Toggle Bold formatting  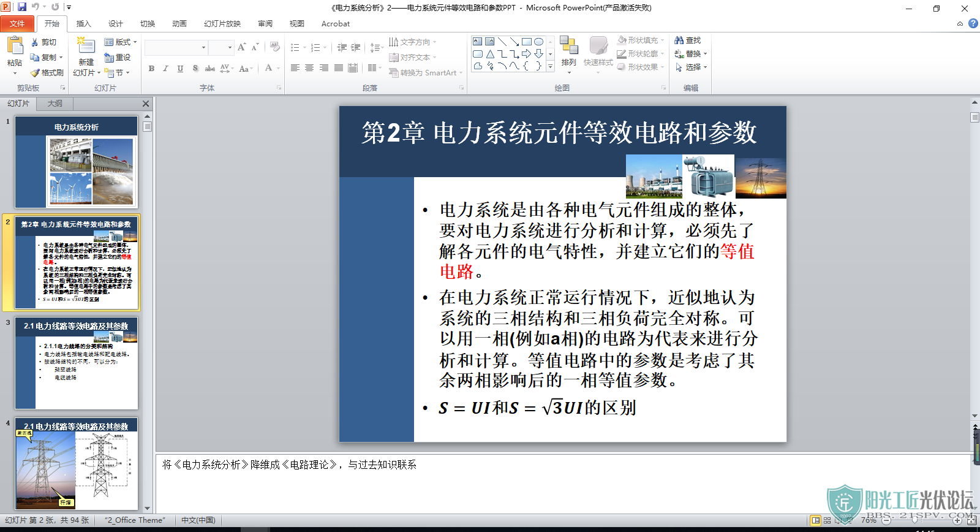click(x=151, y=69)
